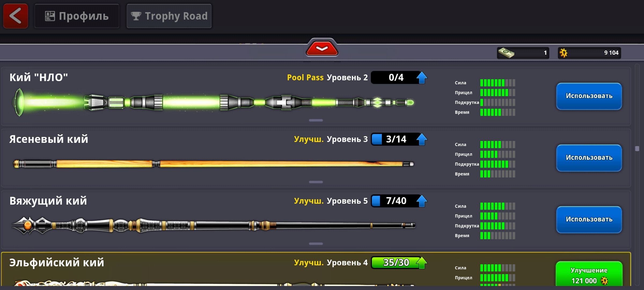
Task: Click Подкрутка stat bar of Ясеневый кий
Action: [497, 164]
